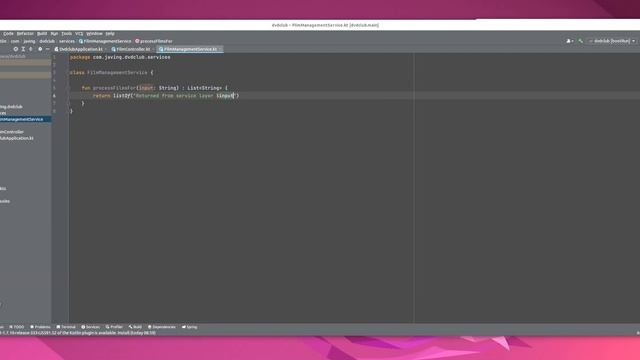Click the green build hammer icon

point(580,41)
